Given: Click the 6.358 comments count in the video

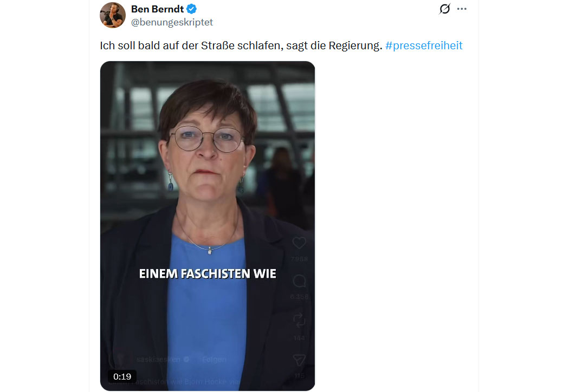Looking at the screenshot, I should tap(299, 297).
